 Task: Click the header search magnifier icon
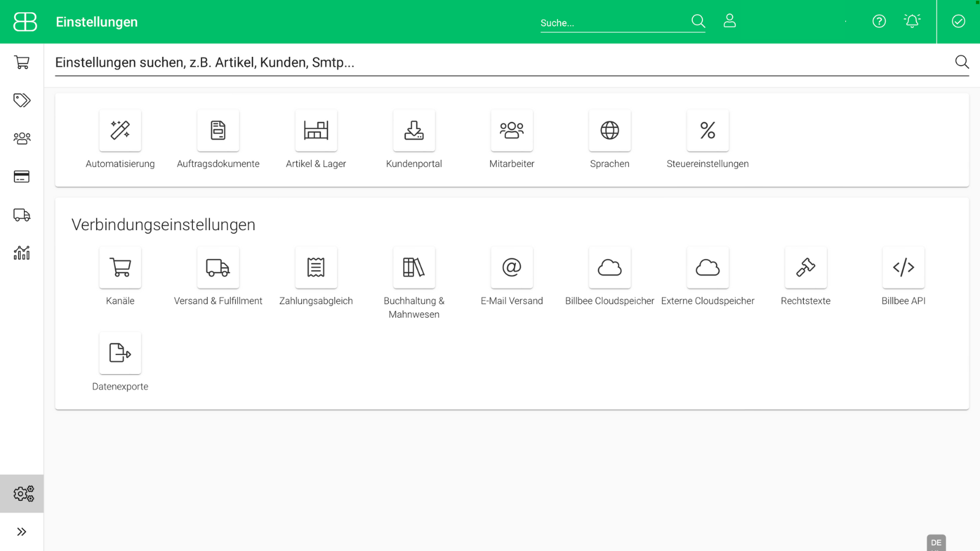pyautogui.click(x=698, y=21)
